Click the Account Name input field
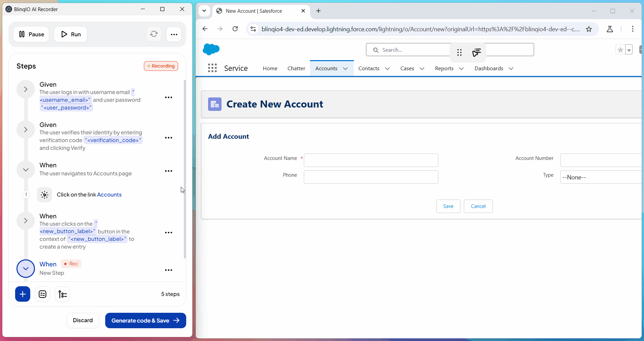 pos(371,160)
